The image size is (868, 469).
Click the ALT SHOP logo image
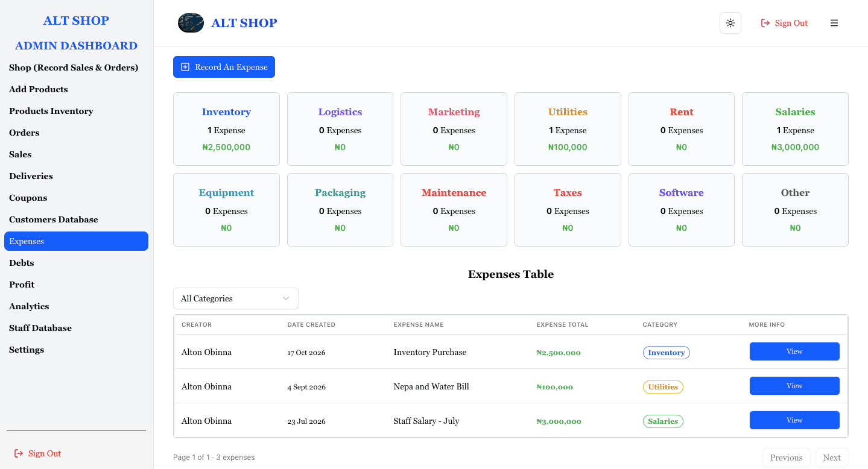pyautogui.click(x=191, y=23)
